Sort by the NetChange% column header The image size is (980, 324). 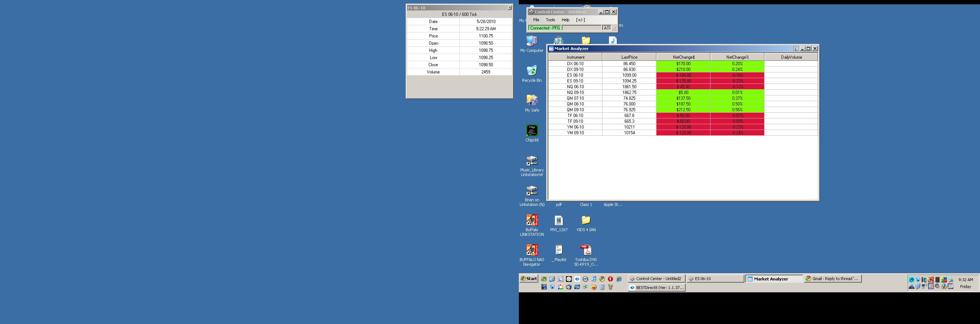[737, 57]
